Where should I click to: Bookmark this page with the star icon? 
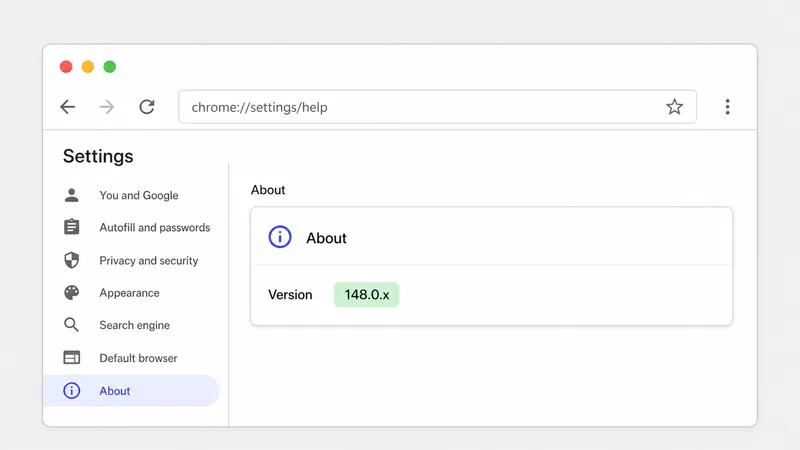[674, 107]
